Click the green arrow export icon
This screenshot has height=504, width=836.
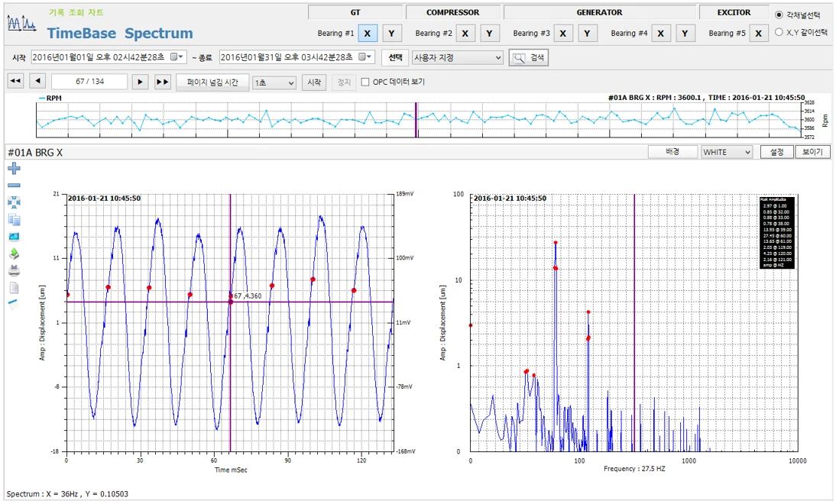(15, 254)
